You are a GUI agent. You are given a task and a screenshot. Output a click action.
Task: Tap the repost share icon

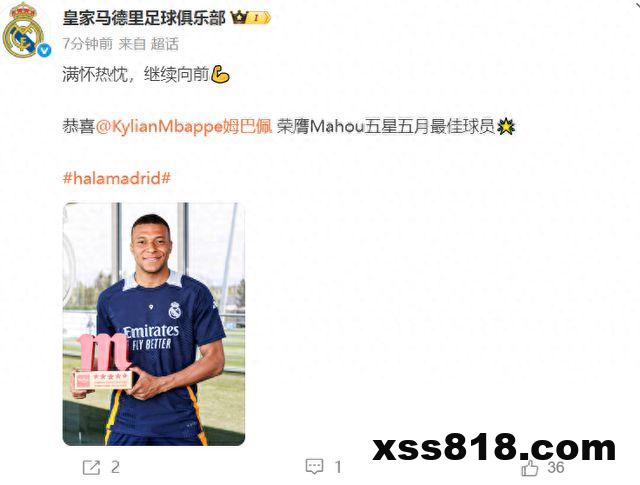point(91,467)
